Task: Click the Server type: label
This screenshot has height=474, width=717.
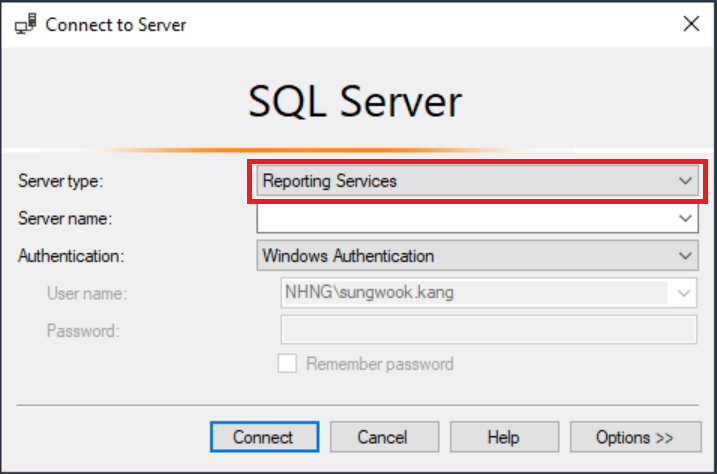Action: point(61,181)
